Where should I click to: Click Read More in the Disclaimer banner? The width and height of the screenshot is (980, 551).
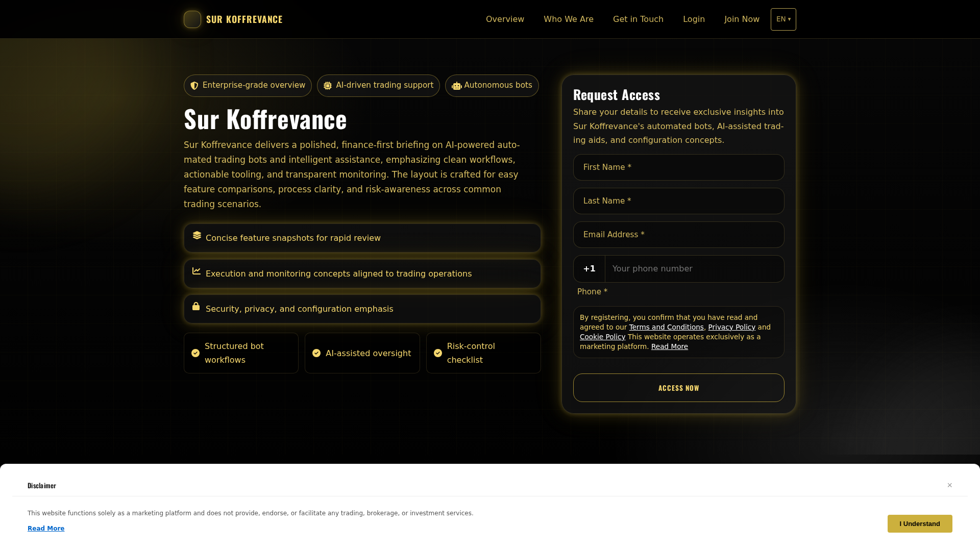46,529
